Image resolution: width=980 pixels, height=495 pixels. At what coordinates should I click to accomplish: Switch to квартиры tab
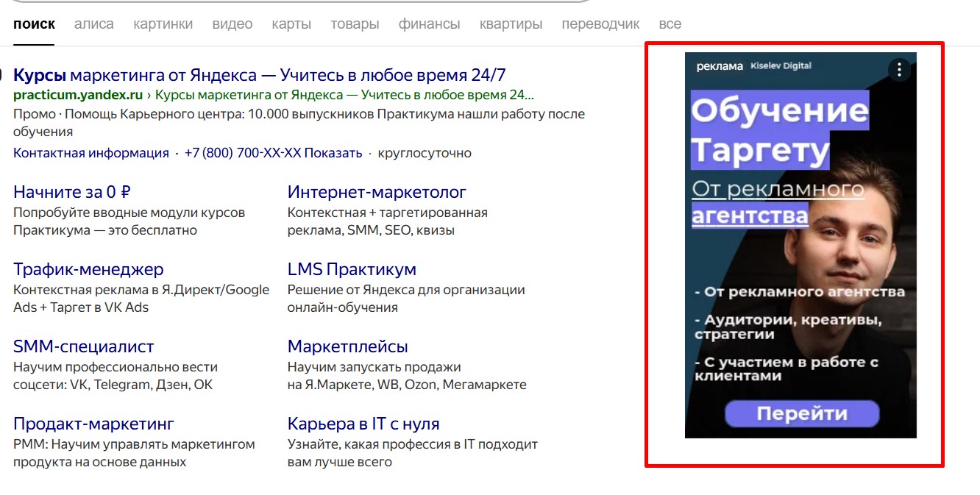coord(511,24)
